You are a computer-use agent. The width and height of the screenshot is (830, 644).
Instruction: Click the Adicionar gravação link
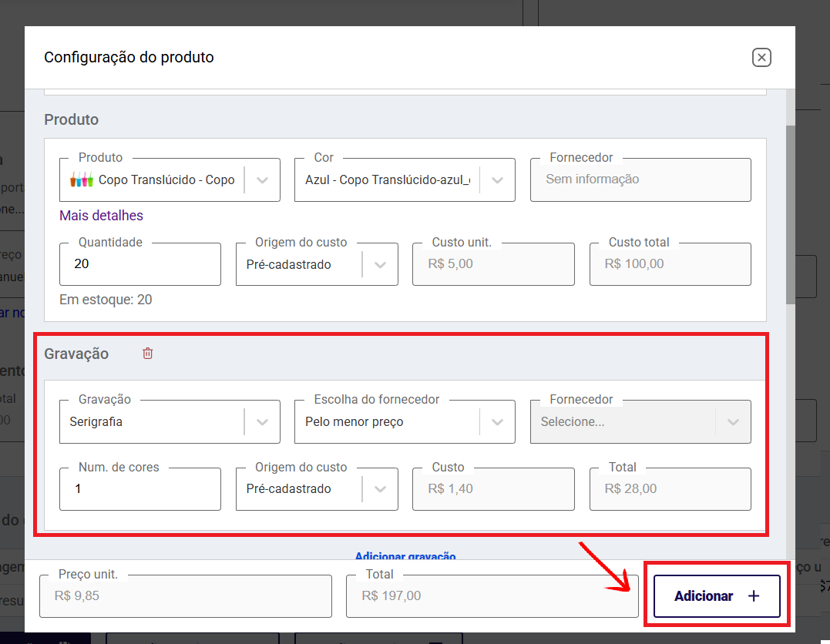coord(405,555)
